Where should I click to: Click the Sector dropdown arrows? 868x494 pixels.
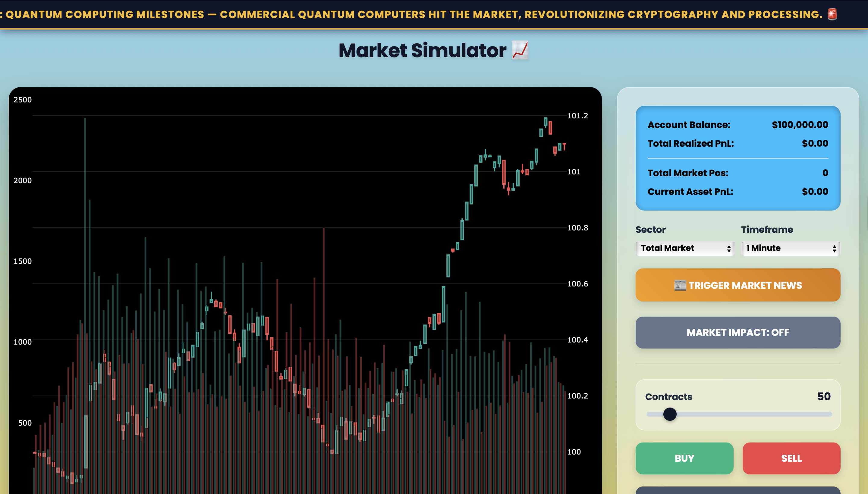[728, 249]
